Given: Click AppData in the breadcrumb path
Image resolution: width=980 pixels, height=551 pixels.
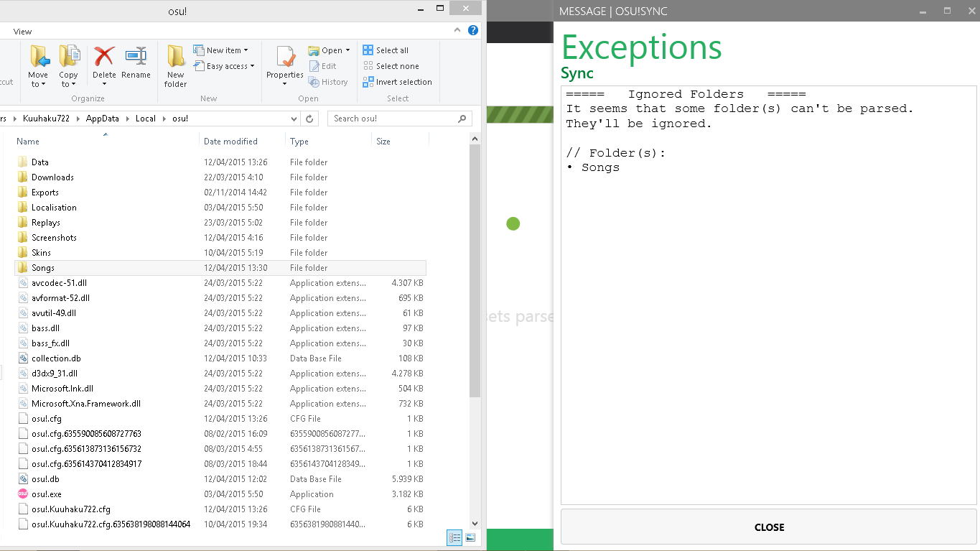Looking at the screenshot, I should [x=103, y=119].
